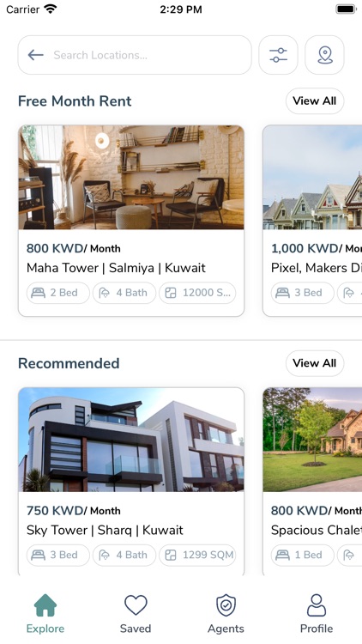The width and height of the screenshot is (362, 644).
Task: Open the Maha Tower | Salmiya | Kuwait title
Action: pyautogui.click(x=116, y=268)
